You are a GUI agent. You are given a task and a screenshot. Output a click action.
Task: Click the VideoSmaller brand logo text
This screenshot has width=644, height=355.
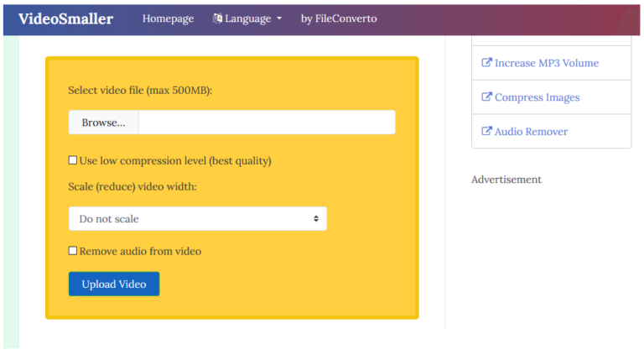pyautogui.click(x=65, y=19)
